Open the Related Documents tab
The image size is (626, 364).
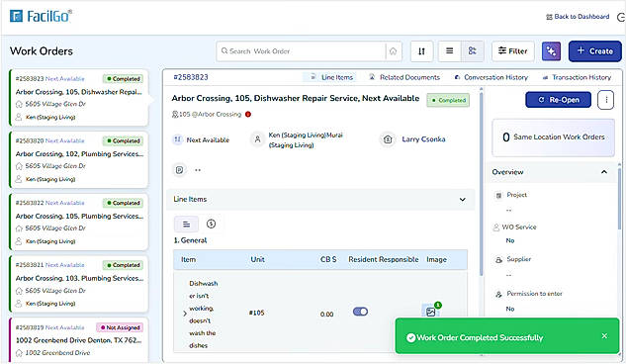404,77
